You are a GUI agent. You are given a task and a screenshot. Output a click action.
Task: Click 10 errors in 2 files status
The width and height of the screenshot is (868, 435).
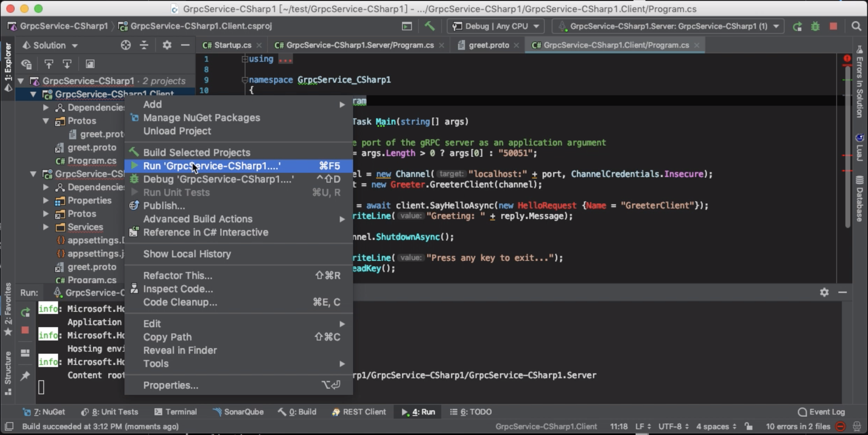pyautogui.click(x=798, y=426)
